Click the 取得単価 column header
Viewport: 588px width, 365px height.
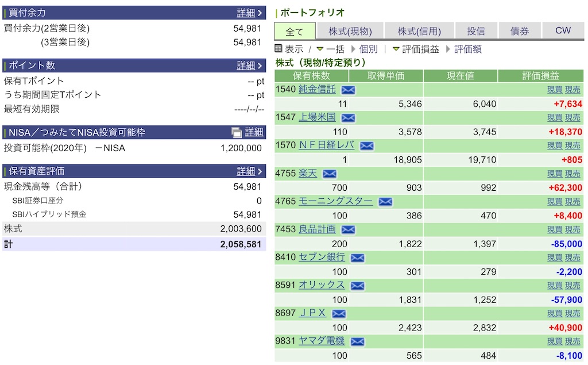pos(386,76)
